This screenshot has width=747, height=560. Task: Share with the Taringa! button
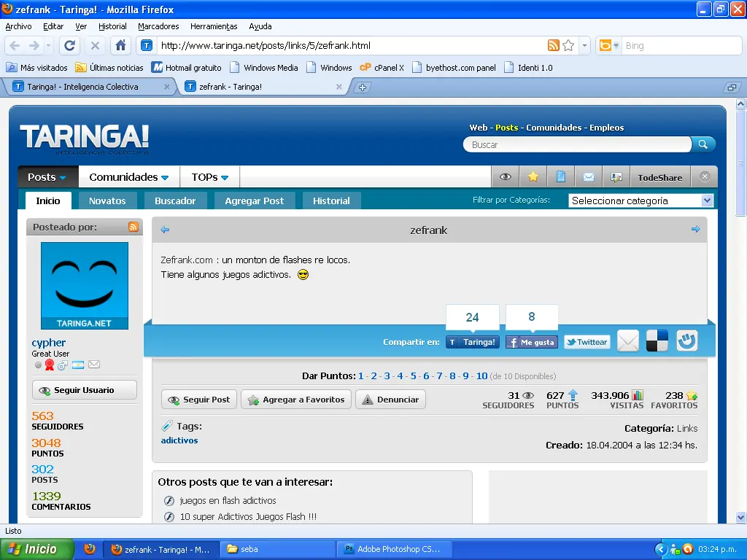[x=473, y=342]
